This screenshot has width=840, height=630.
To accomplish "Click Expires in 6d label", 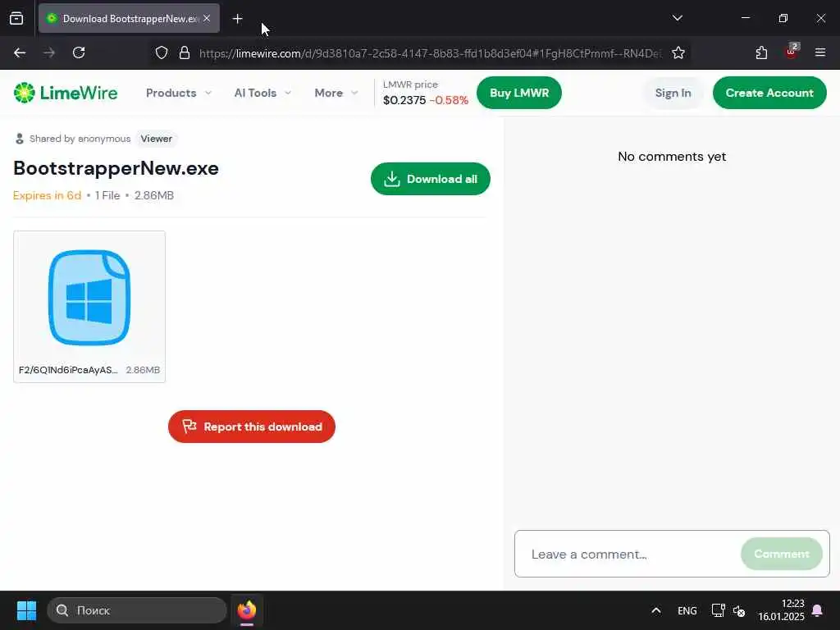I will pos(47,195).
